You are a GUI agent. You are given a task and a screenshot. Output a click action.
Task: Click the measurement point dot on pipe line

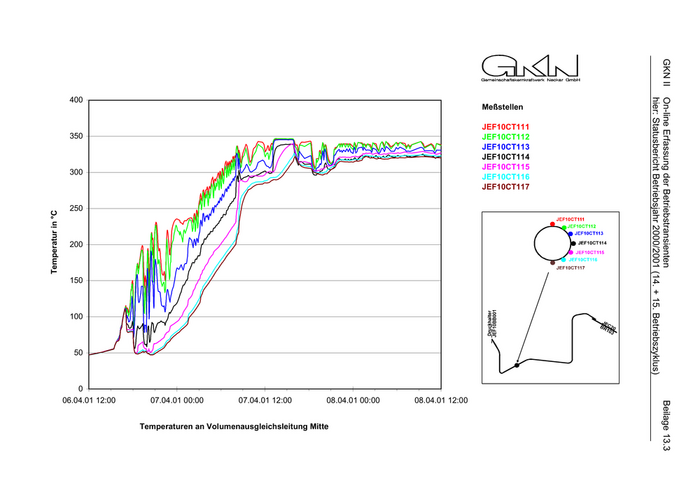[x=516, y=365]
